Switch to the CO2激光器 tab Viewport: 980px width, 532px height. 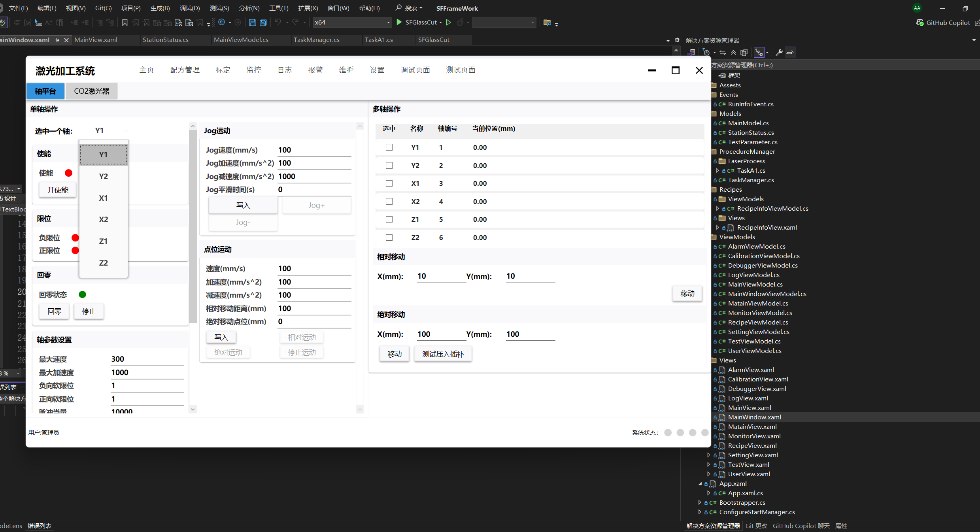(91, 91)
